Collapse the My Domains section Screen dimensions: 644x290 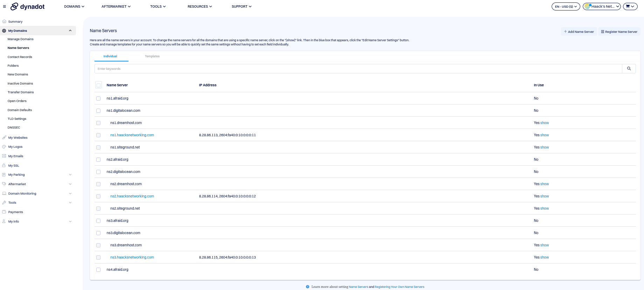(70, 31)
